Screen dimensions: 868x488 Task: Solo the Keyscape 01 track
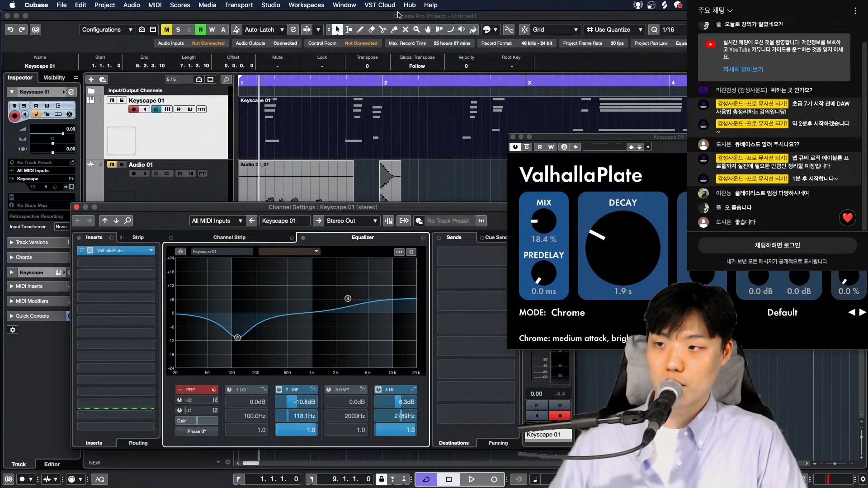(x=122, y=100)
